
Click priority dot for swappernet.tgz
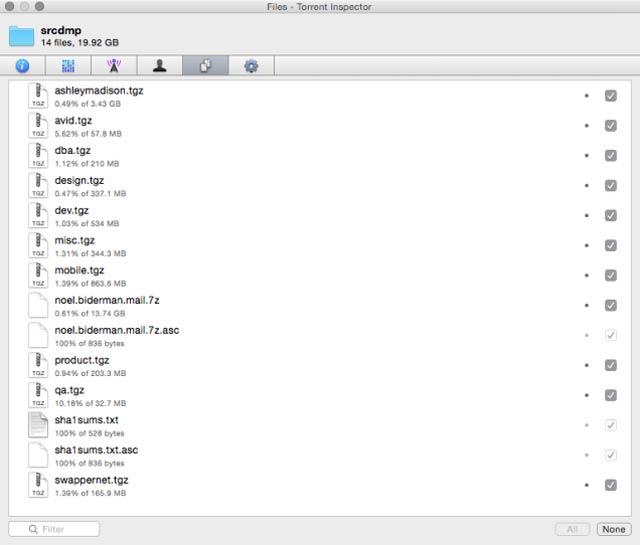point(587,485)
